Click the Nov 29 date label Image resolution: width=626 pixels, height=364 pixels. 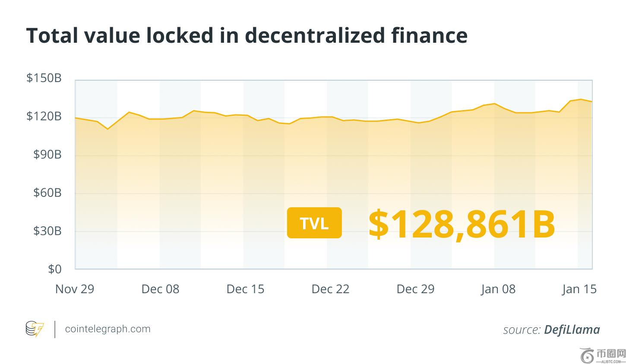[75, 289]
